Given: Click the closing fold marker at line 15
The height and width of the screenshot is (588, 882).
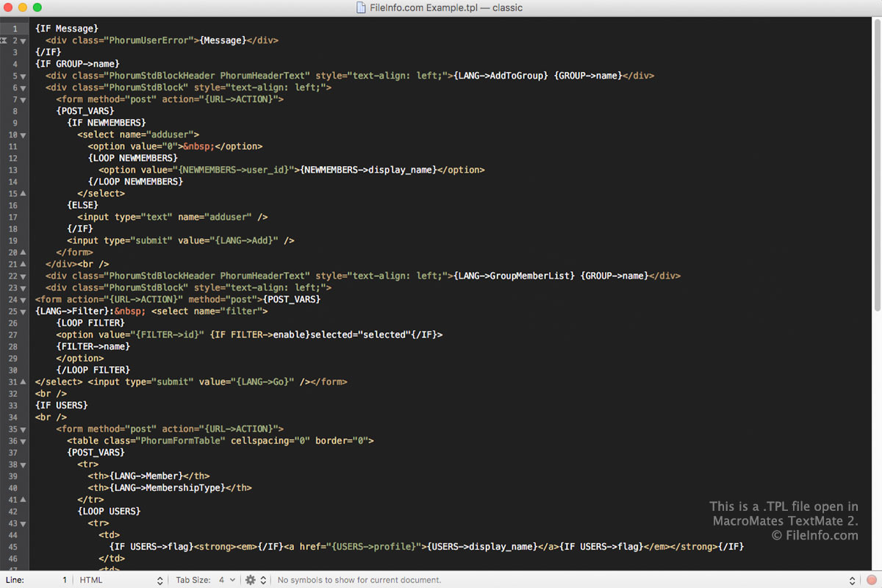Looking at the screenshot, I should (23, 193).
